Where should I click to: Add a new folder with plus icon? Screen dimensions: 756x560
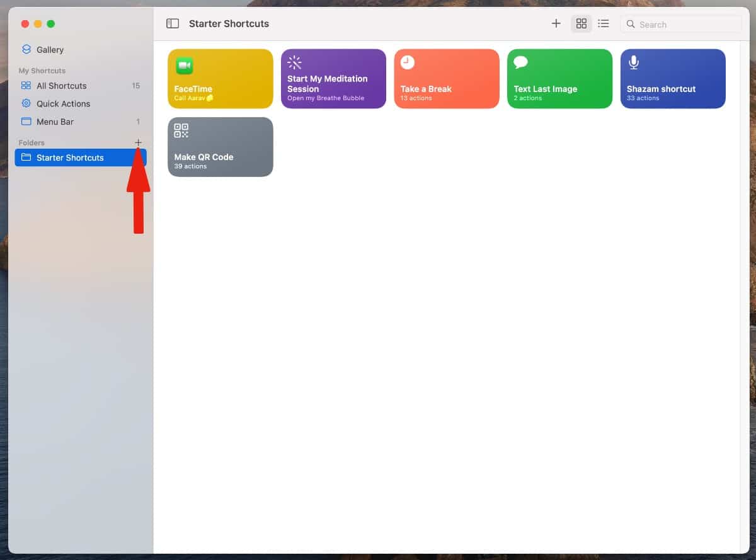[139, 142]
